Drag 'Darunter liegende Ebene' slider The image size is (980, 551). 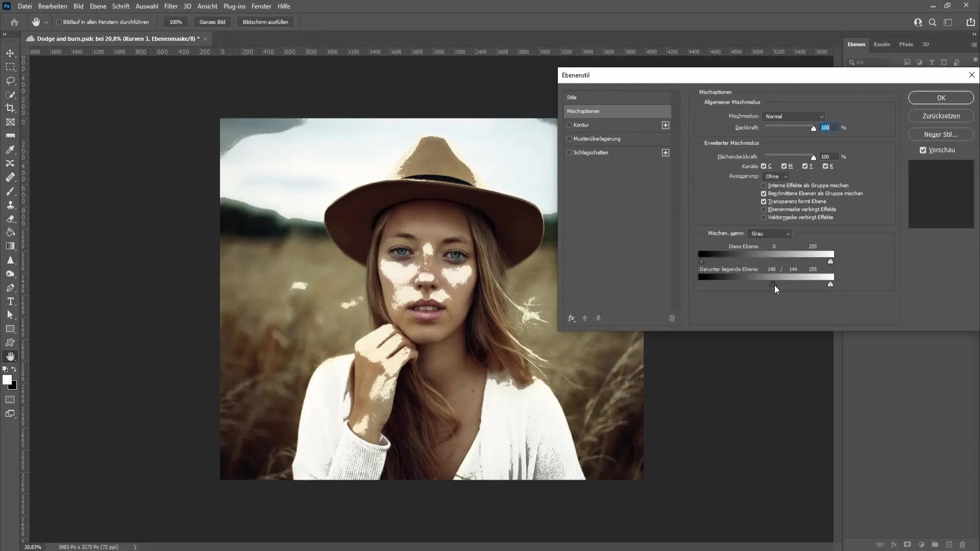(x=773, y=283)
